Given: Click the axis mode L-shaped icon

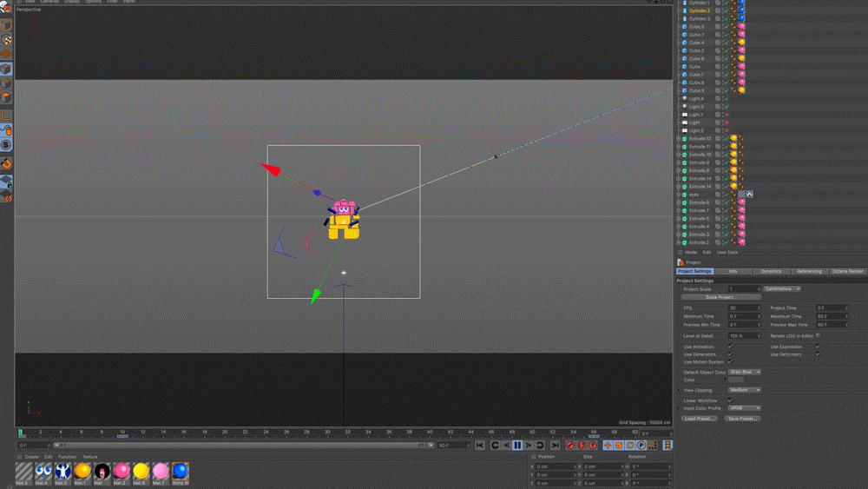Looking at the screenshot, I should click(6, 116).
